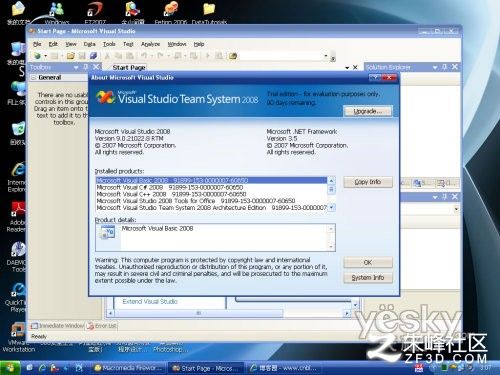Open the File menu

coord(37,44)
